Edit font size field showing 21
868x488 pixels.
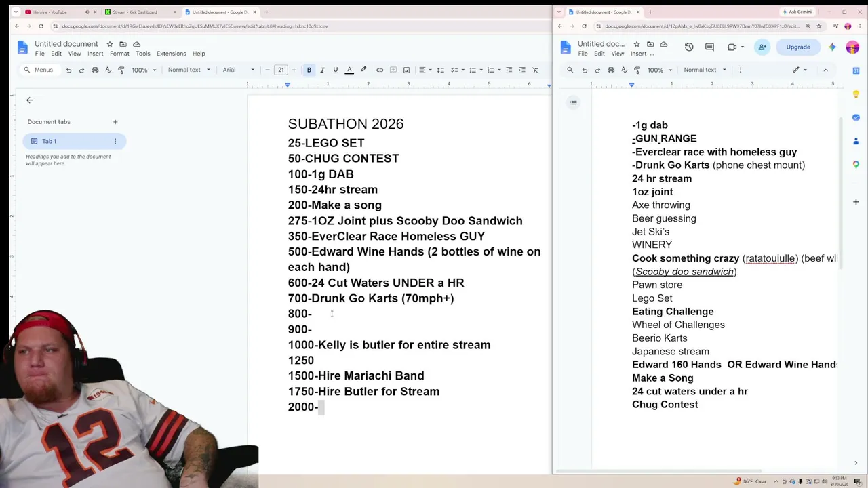281,70
